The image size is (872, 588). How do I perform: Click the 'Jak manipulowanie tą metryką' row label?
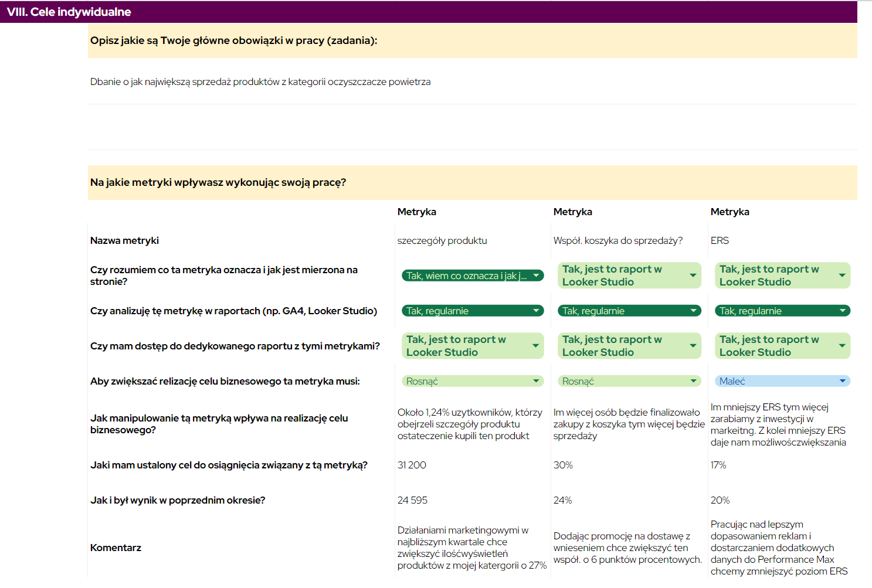[219, 424]
